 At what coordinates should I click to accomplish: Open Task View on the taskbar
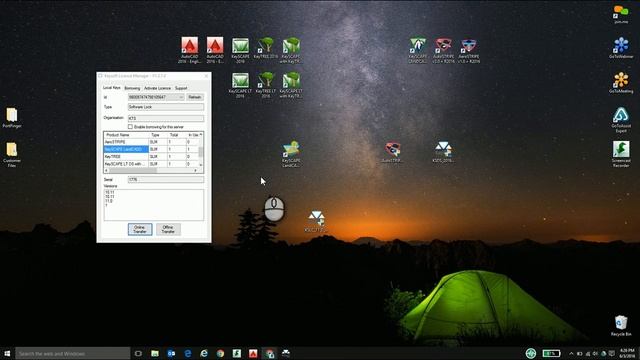tap(138, 353)
